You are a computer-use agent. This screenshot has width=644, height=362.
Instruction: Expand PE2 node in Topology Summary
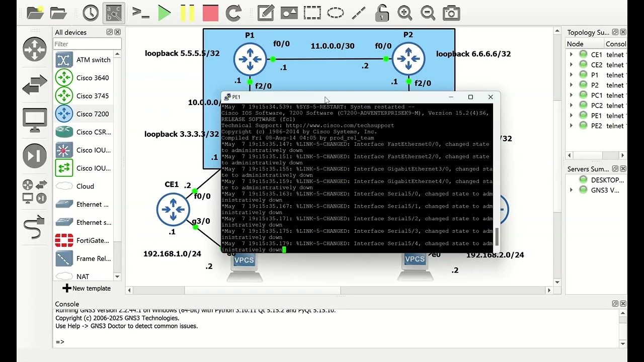(x=571, y=126)
